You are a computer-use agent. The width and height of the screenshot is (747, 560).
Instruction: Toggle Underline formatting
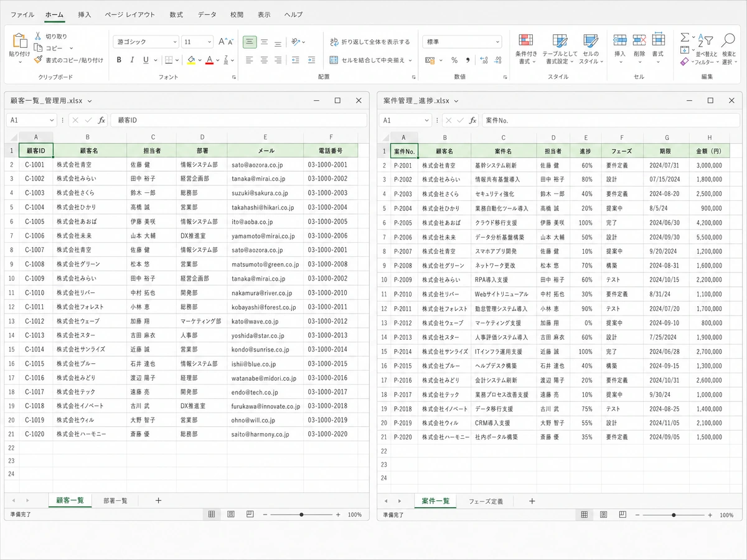coord(146,60)
